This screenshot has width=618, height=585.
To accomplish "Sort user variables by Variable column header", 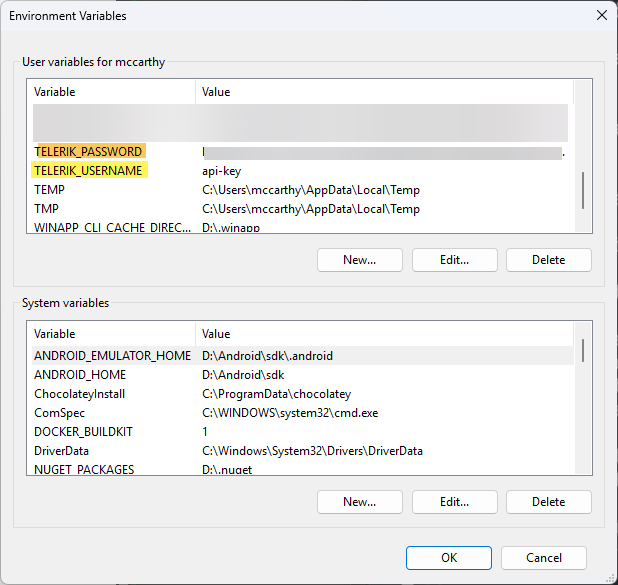I will [110, 92].
